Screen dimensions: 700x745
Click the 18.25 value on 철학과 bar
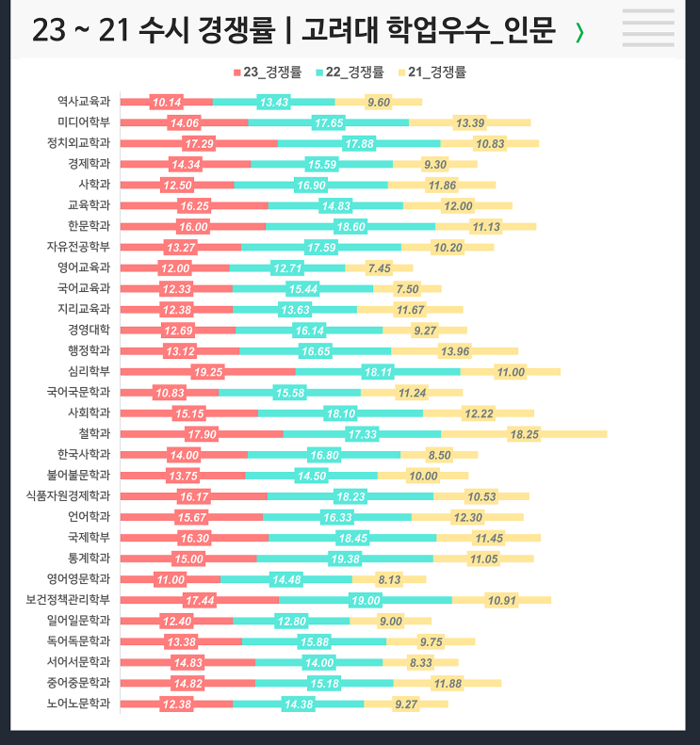(525, 434)
